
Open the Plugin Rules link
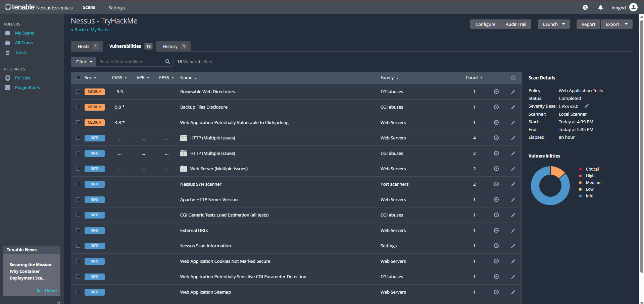(27, 87)
